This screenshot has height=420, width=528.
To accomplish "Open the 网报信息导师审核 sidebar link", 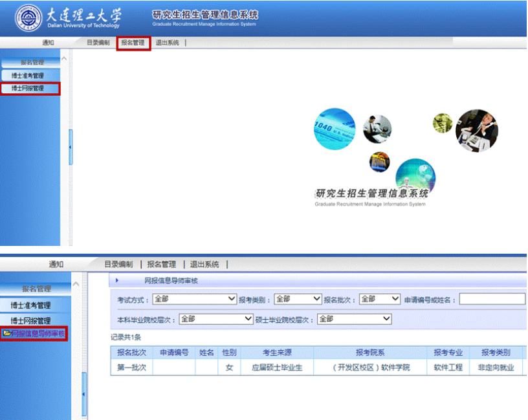I will point(38,334).
